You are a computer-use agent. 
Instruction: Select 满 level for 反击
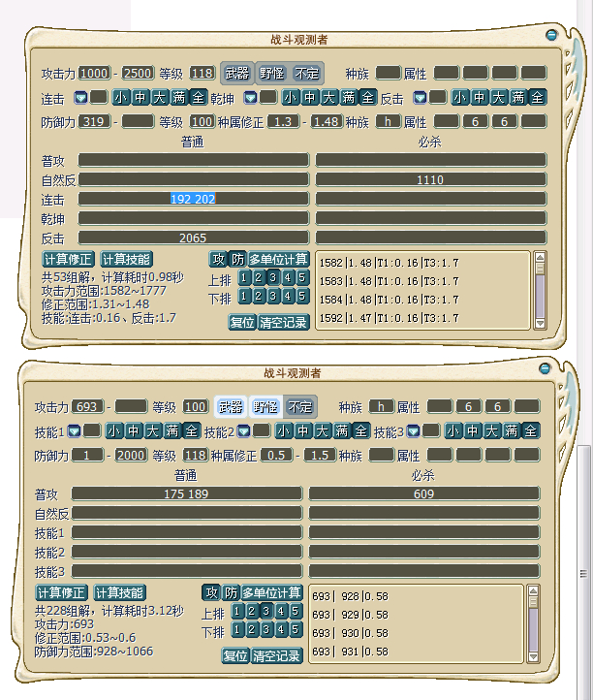pyautogui.click(x=518, y=97)
